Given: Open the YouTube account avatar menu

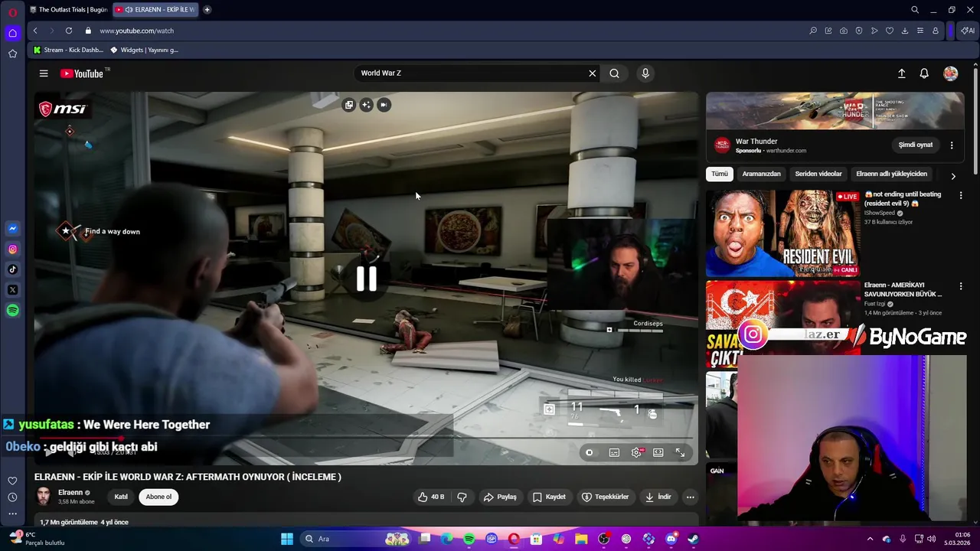Looking at the screenshot, I should click(951, 73).
